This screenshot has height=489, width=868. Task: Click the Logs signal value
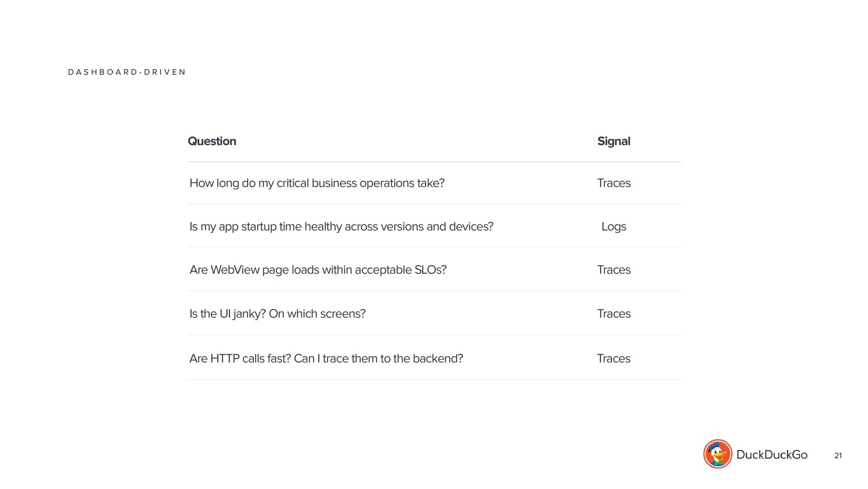coord(613,227)
